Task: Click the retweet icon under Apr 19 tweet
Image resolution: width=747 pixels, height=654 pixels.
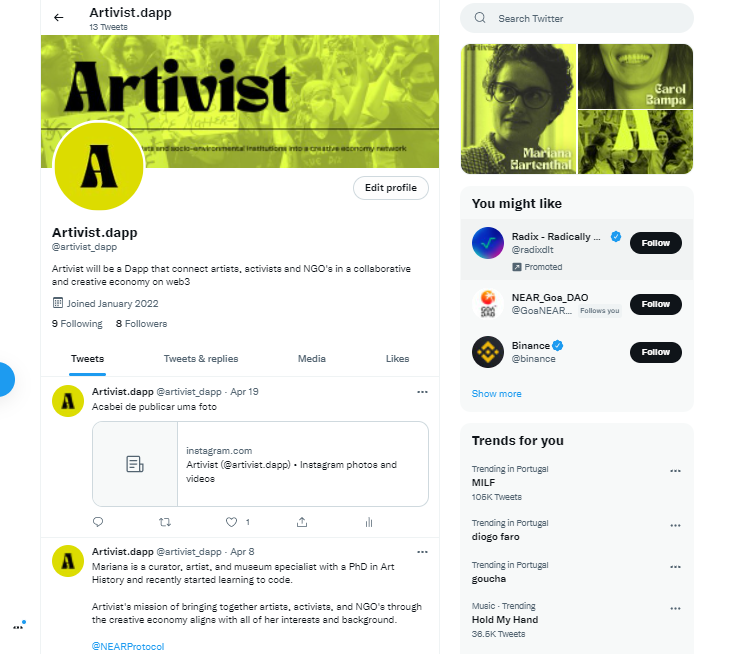Action: point(165,522)
